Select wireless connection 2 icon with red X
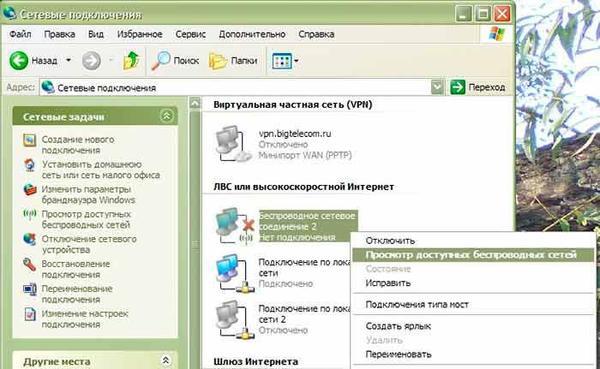The width and height of the screenshot is (600, 369). (x=235, y=226)
